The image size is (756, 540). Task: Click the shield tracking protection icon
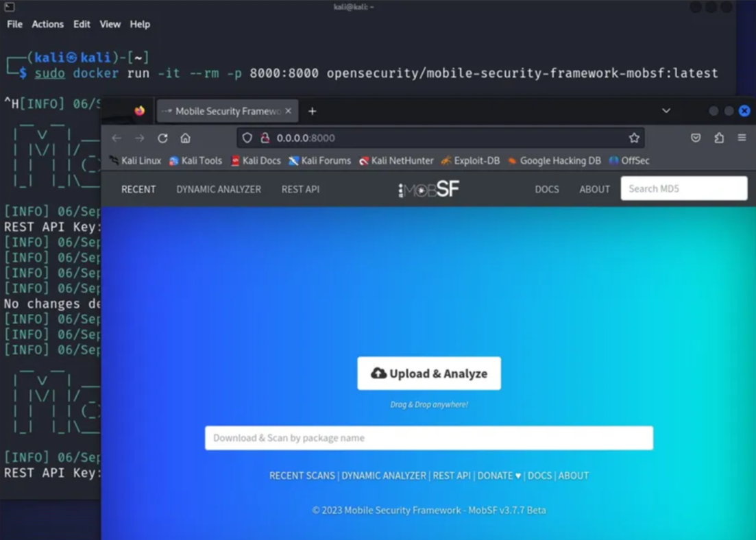click(247, 138)
